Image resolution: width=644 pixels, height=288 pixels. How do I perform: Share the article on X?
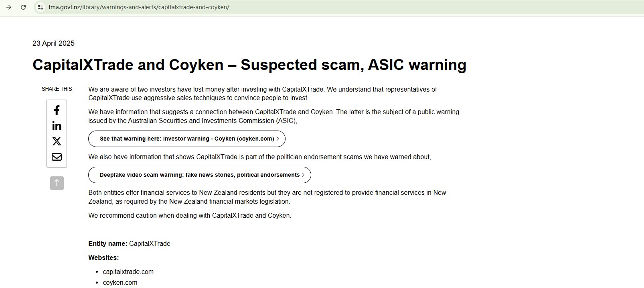(x=57, y=141)
